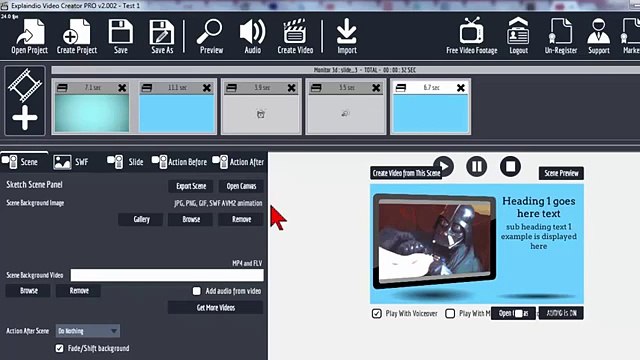Choose Save As from the toolbar

(x=162, y=37)
